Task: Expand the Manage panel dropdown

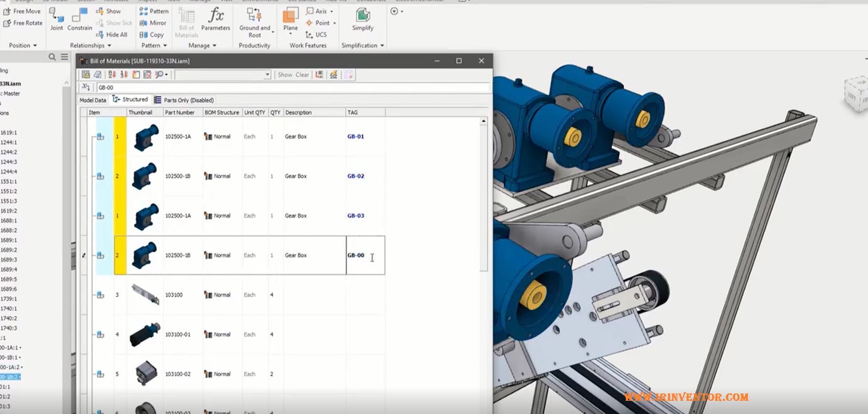Action: (x=214, y=45)
